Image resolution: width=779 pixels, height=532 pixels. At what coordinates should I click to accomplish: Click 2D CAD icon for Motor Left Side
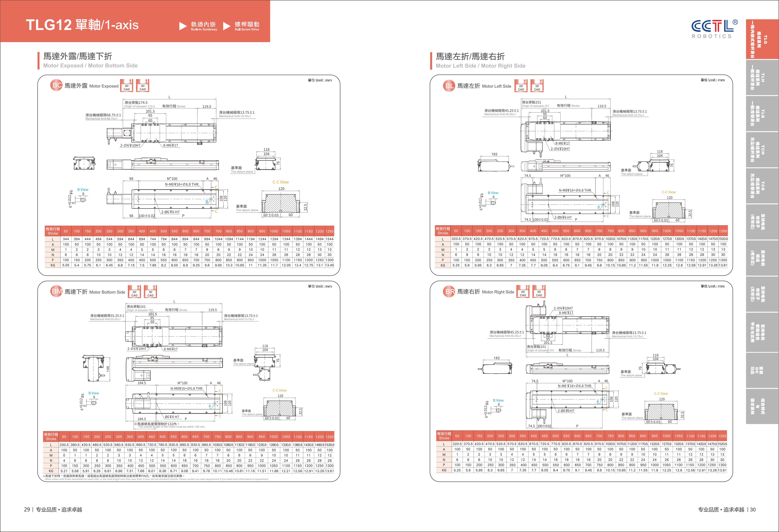click(x=521, y=86)
